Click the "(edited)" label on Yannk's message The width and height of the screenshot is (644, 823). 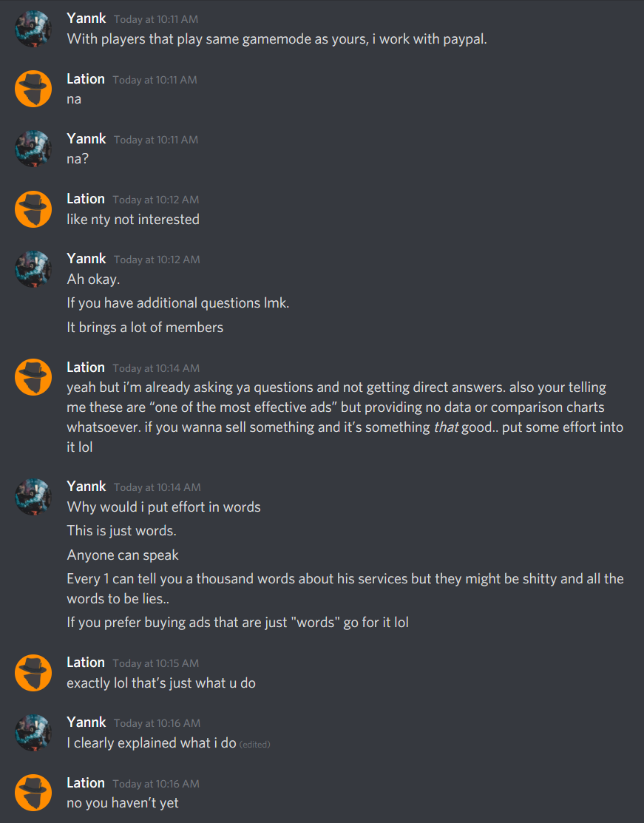click(255, 745)
